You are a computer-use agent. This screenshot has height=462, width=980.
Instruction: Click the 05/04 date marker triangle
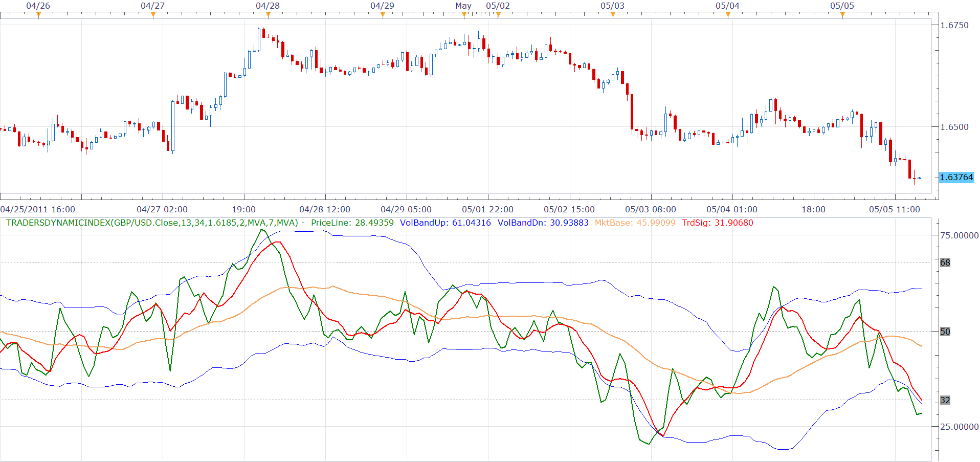pyautogui.click(x=728, y=15)
